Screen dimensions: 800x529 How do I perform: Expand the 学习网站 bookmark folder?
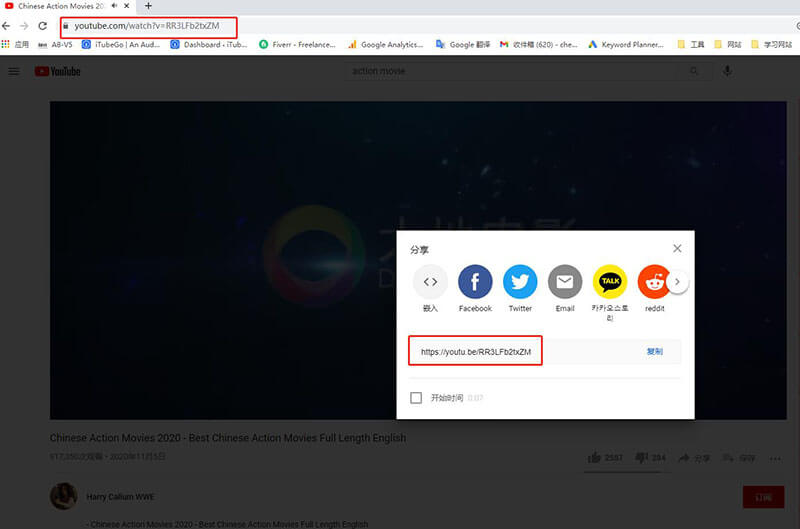[771, 44]
